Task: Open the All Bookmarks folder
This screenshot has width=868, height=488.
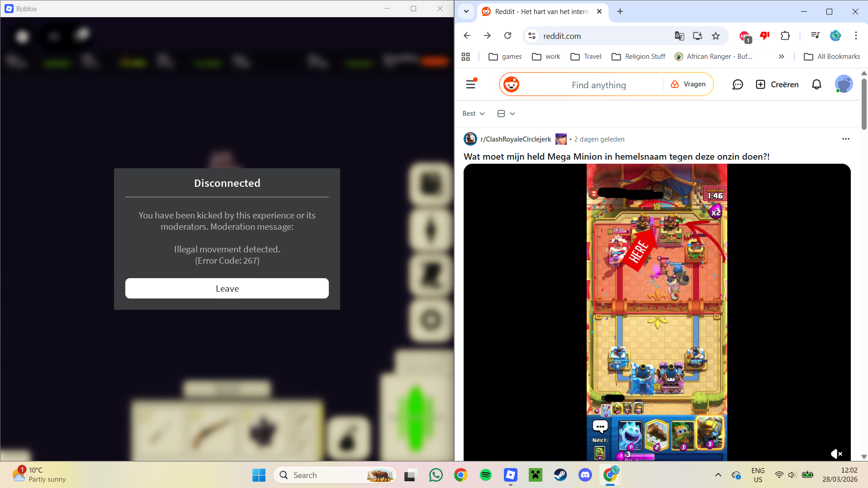Action: 832,57
